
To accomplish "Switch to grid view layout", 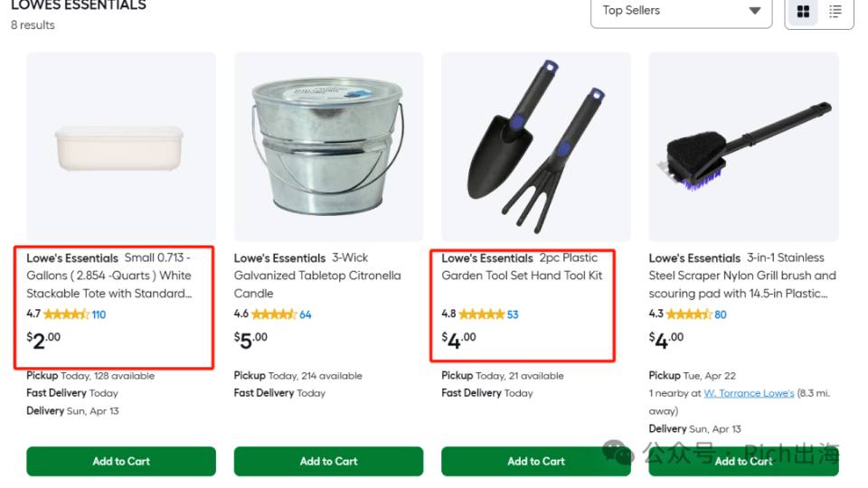I will click(803, 11).
